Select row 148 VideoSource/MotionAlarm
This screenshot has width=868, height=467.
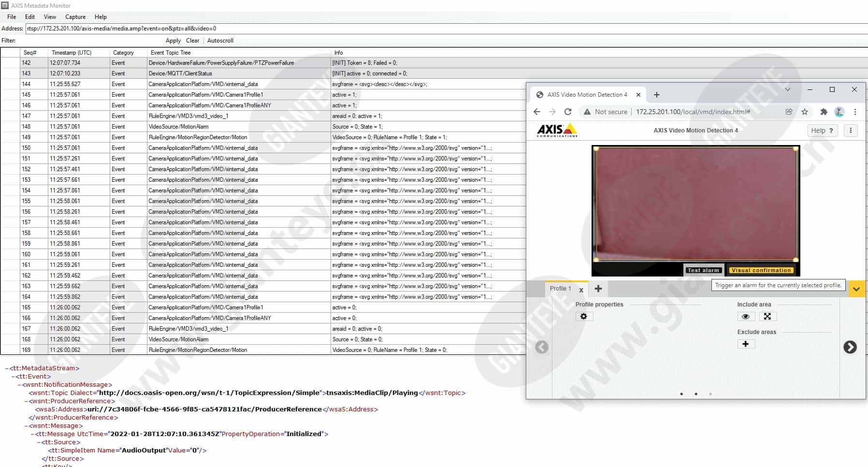263,127
